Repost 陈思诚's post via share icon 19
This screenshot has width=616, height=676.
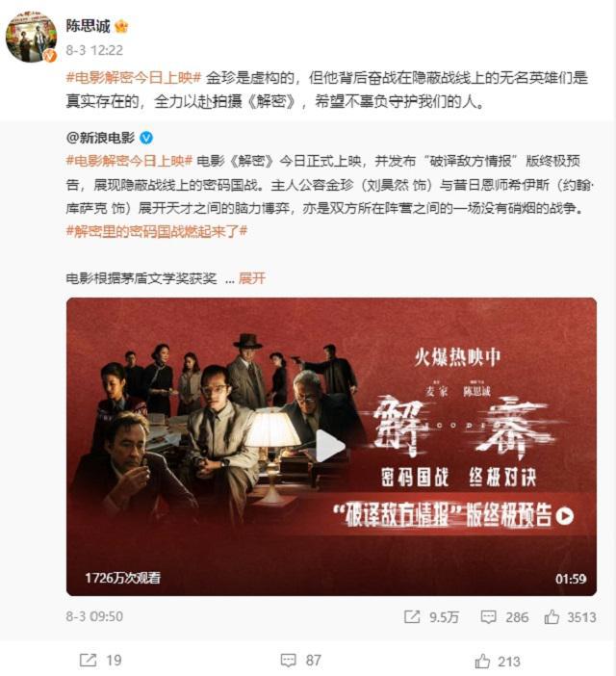click(101, 660)
